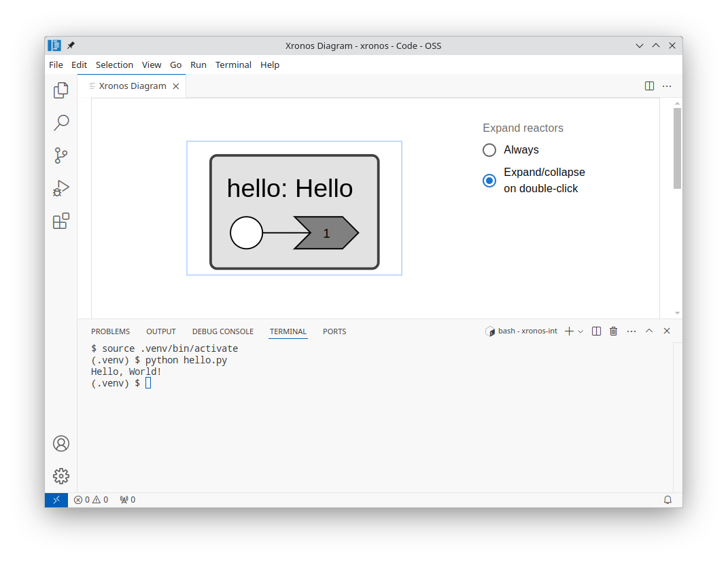
Task: Open editor More Actions ellipsis
Action: [x=667, y=86]
